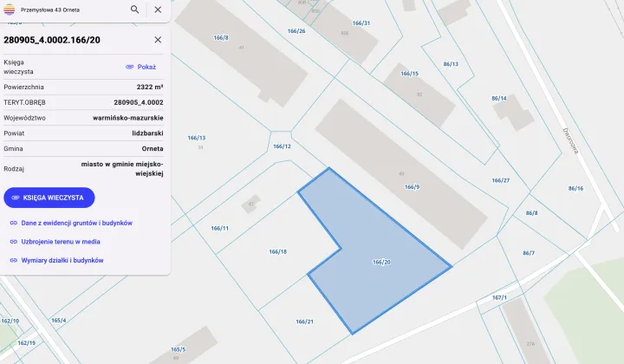Select parcel 166/12 on the map
This screenshot has height=364, width=624.
(282, 146)
